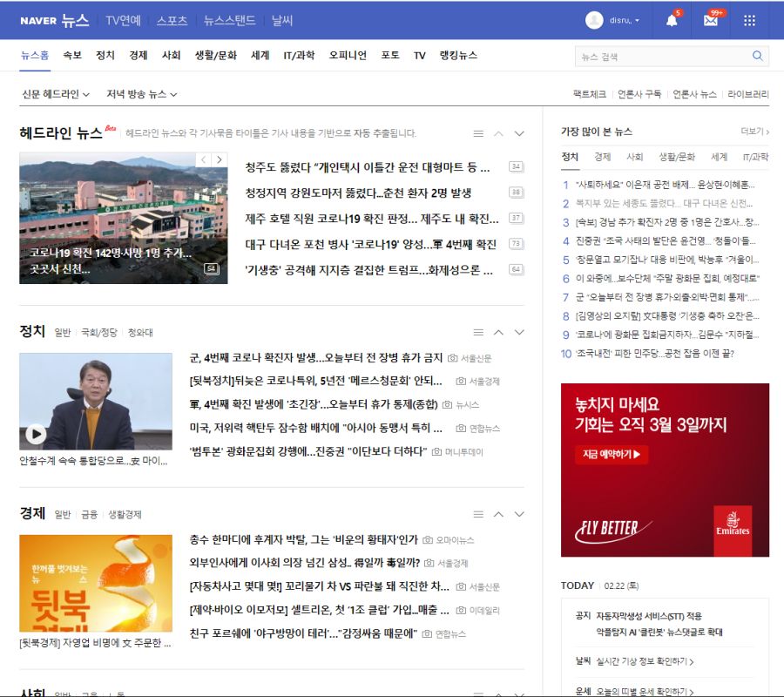Open mail using the envelope icon
This screenshot has height=697, width=784.
(x=709, y=18)
